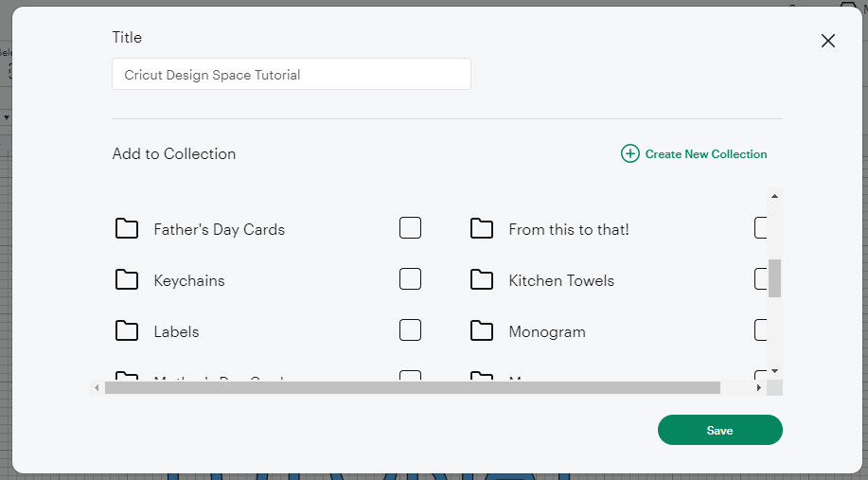
Task: Tick the From this to that! checkbox
Action: point(761,227)
